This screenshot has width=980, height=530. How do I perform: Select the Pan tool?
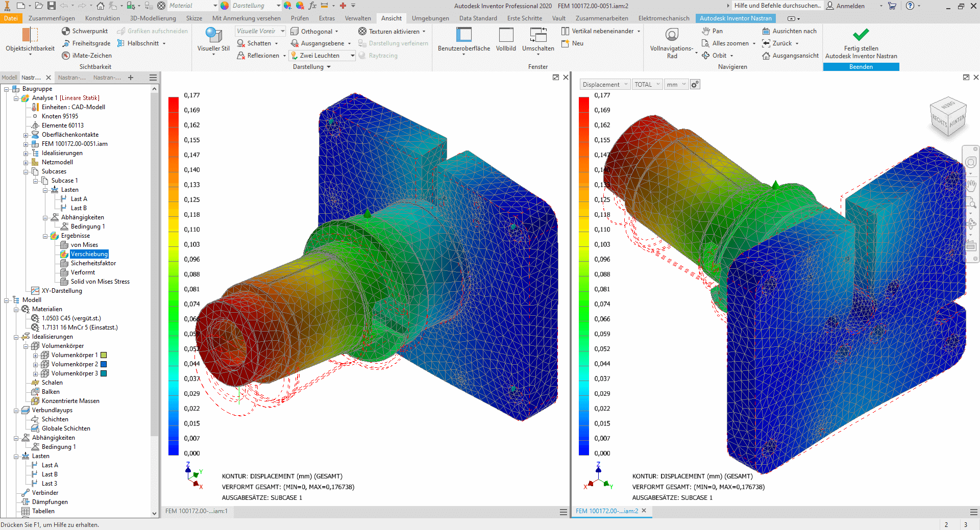(x=712, y=31)
